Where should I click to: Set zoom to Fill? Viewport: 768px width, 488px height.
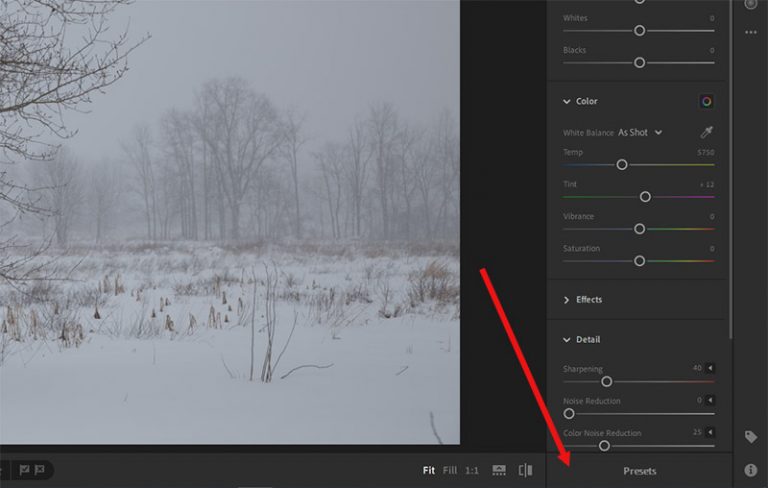[x=450, y=470]
